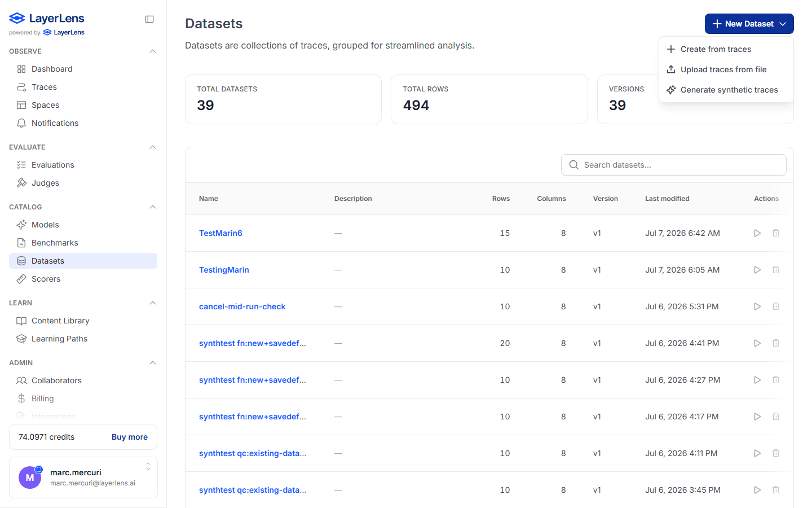Delete the TestMarin6 dataset via trash icon
The height and width of the screenshot is (508, 812).
776,233
